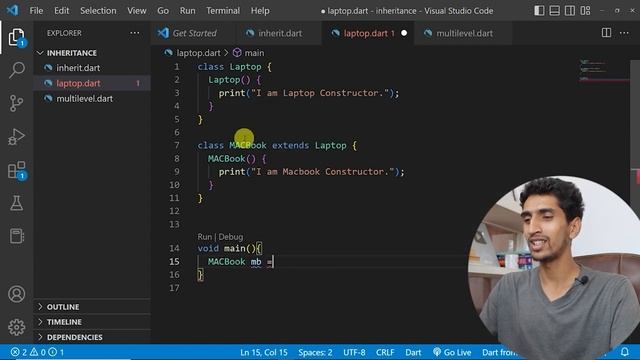Open the Accounts icon
Screen dimensions: 640x360
(16, 294)
